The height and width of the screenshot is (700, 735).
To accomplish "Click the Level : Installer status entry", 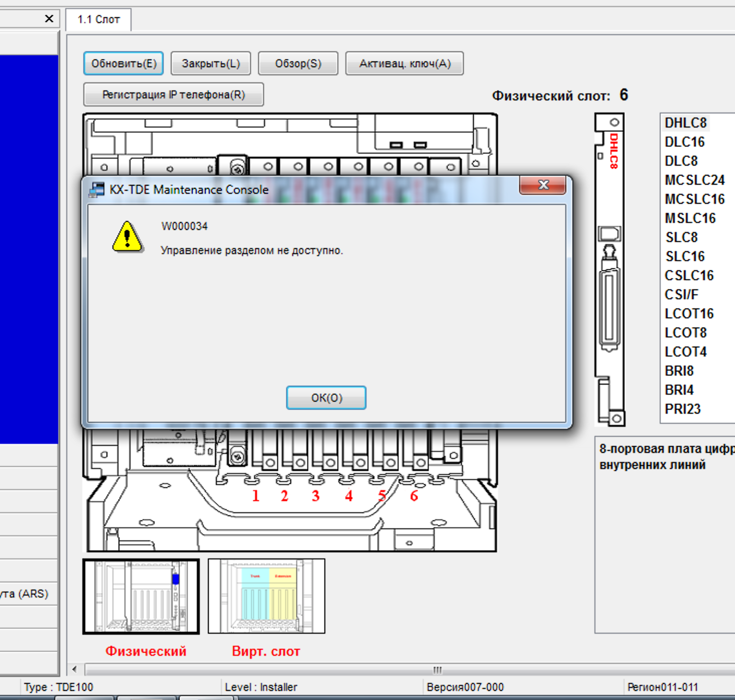I will pos(261,687).
